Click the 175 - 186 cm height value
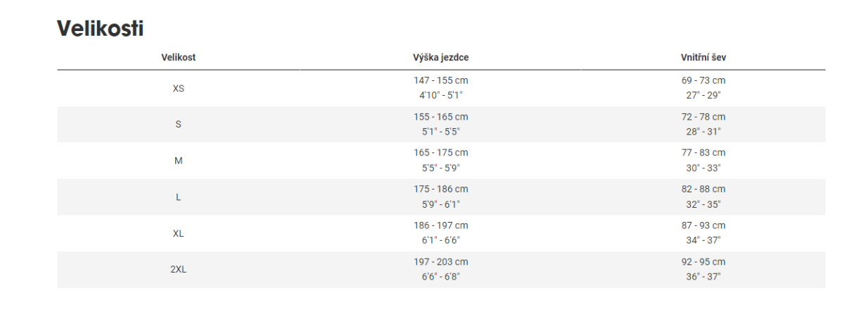The image size is (868, 317). pyautogui.click(x=440, y=189)
